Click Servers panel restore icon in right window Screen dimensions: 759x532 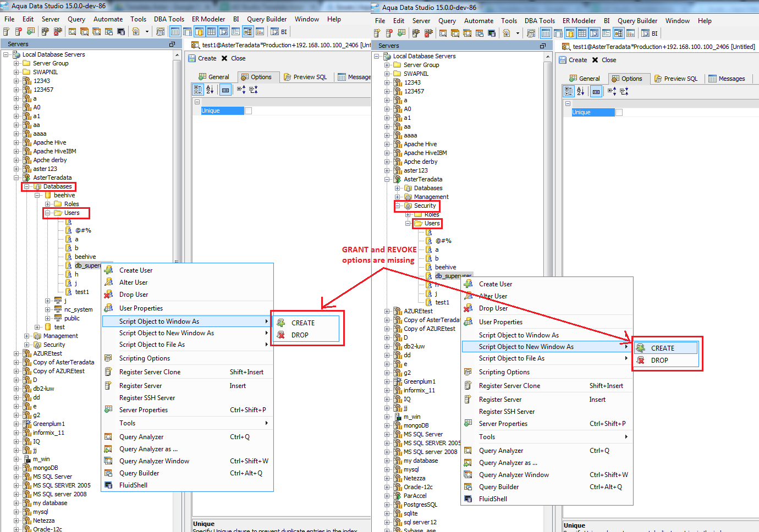[x=543, y=46]
